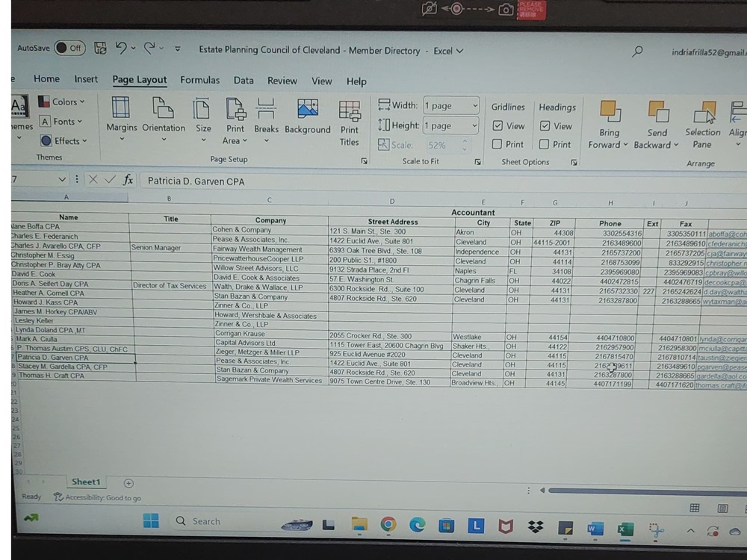Select cell Stacey M. Gardella CPA, CFP
This screenshot has width=747, height=560.
[76, 367]
